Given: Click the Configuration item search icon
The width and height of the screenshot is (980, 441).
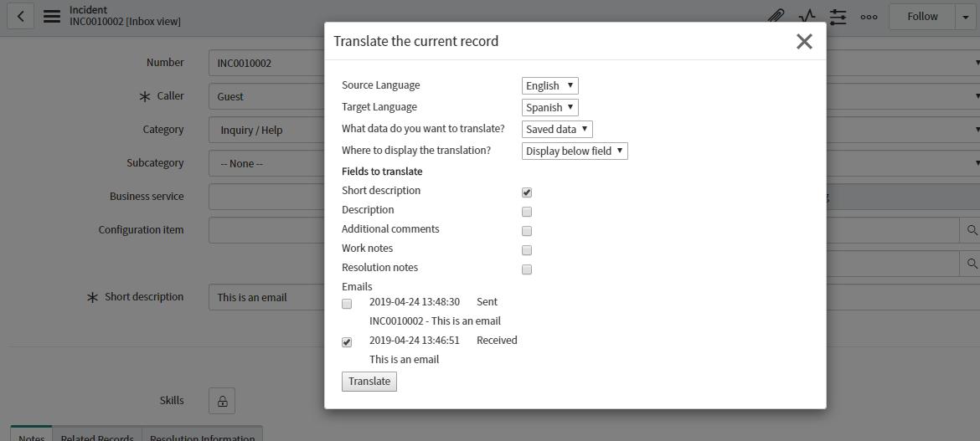Looking at the screenshot, I should click(x=972, y=230).
